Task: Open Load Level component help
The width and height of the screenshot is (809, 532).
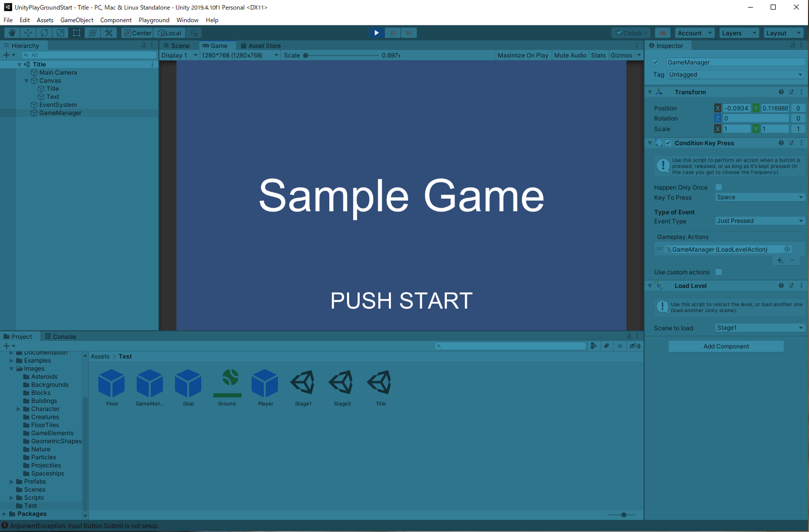Action: click(781, 286)
